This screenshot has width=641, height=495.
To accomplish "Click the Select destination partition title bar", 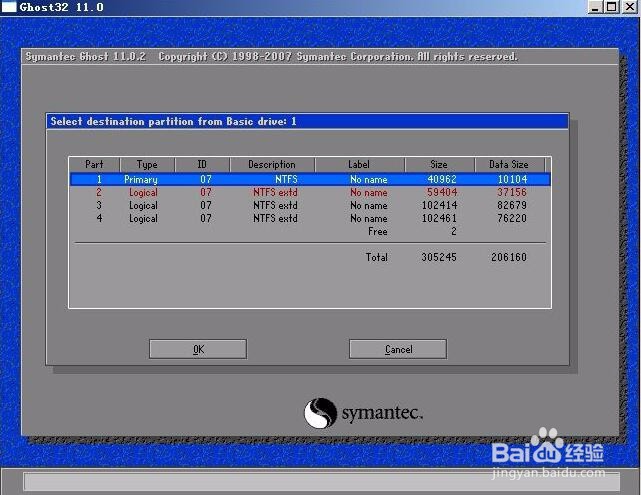I will pos(307,121).
